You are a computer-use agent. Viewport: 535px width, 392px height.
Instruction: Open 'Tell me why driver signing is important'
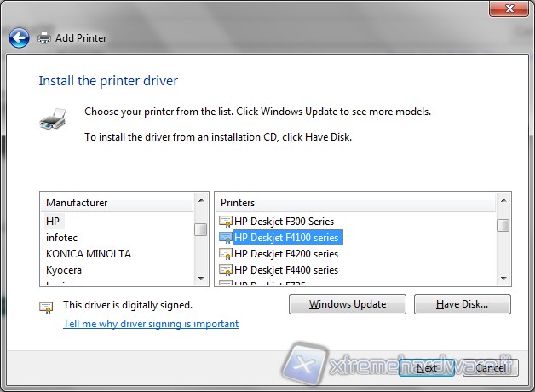[151, 324]
